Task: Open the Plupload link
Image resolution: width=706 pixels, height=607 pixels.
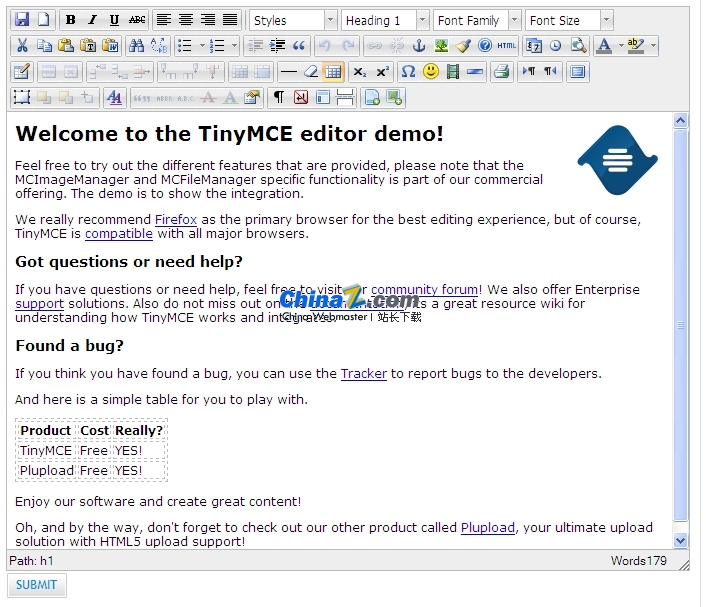Action: tap(488, 528)
